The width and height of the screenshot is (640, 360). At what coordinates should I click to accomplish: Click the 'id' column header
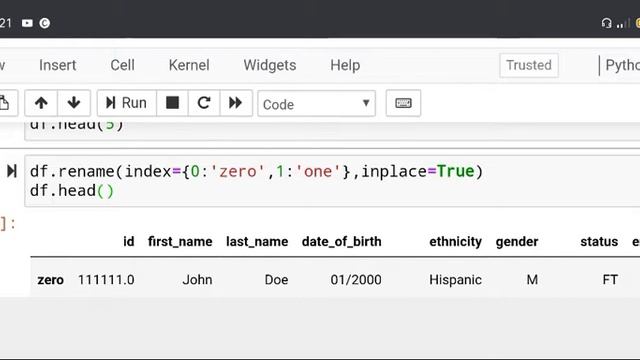coord(129,242)
